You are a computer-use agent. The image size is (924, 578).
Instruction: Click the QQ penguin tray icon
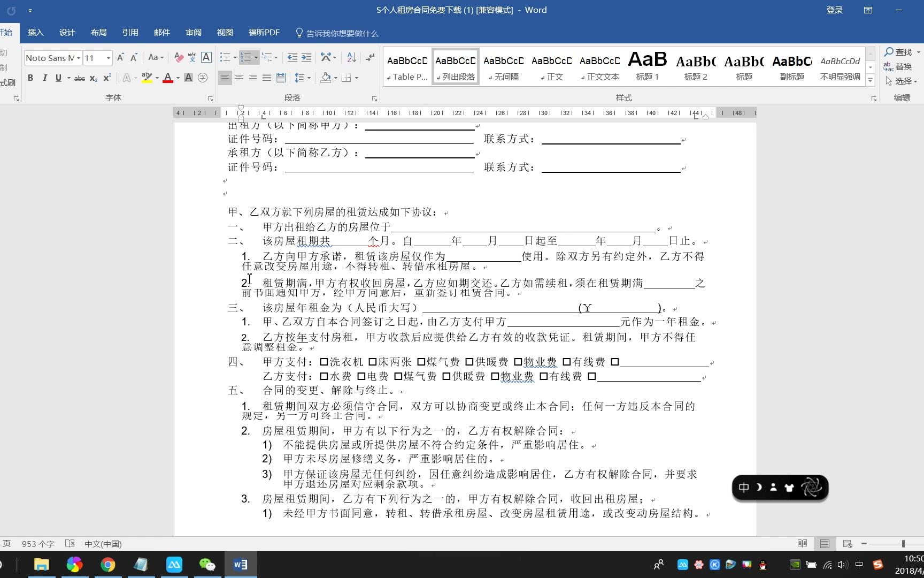click(x=763, y=565)
